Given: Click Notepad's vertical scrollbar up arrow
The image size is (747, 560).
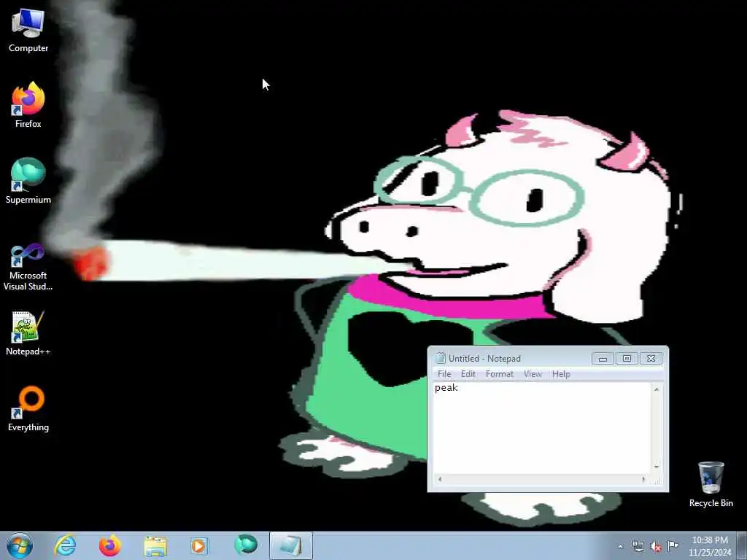Looking at the screenshot, I should click(x=657, y=389).
